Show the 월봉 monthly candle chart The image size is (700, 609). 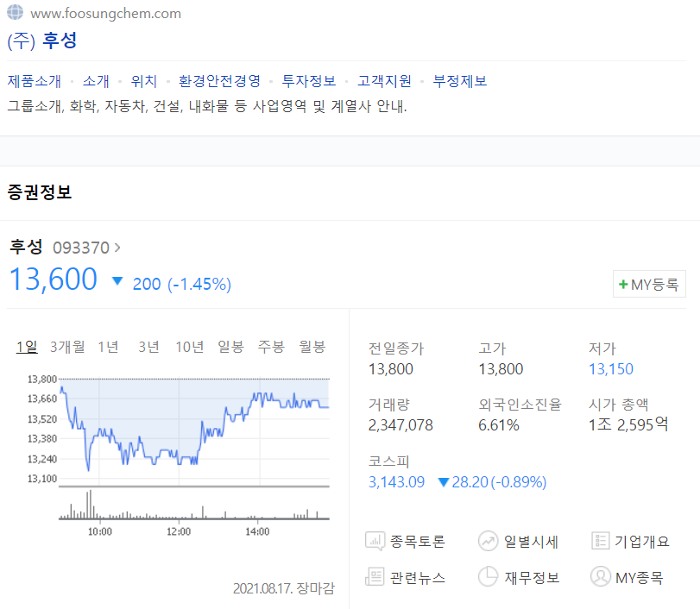tap(312, 346)
